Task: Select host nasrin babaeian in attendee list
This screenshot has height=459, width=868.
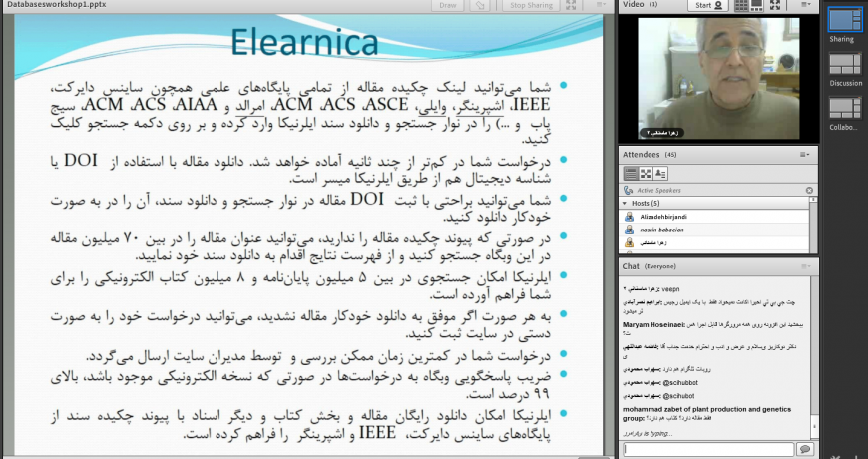Action: (714, 229)
